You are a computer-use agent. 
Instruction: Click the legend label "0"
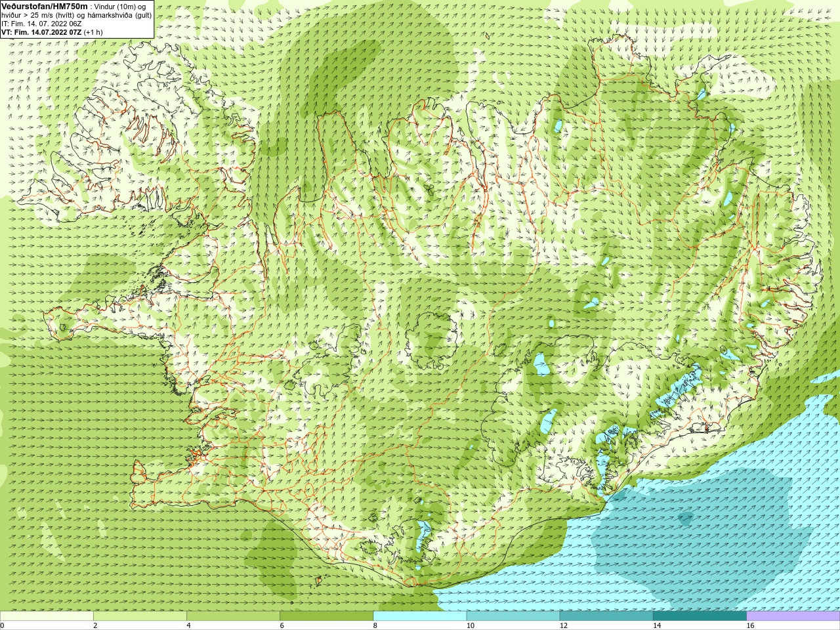click(3, 625)
